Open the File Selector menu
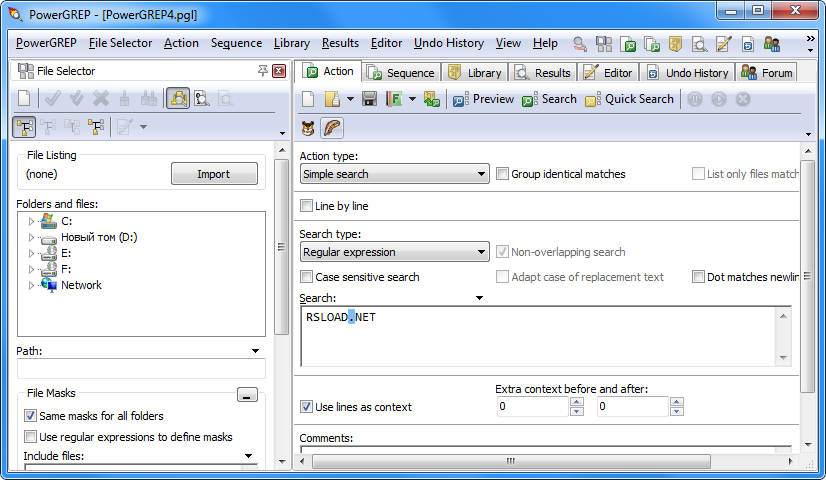Screen dimensions: 826x480 (x=120, y=43)
